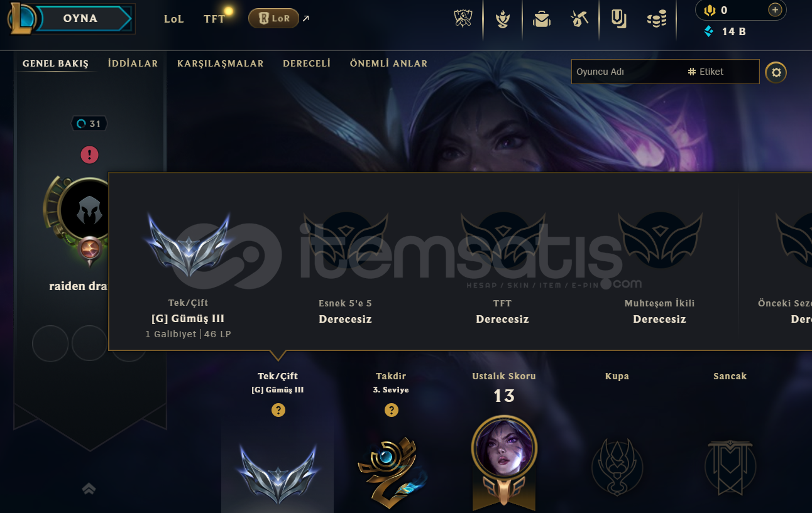This screenshot has height=513, width=812.
Task: Open the Profile laurel icon in top bar
Action: click(502, 19)
